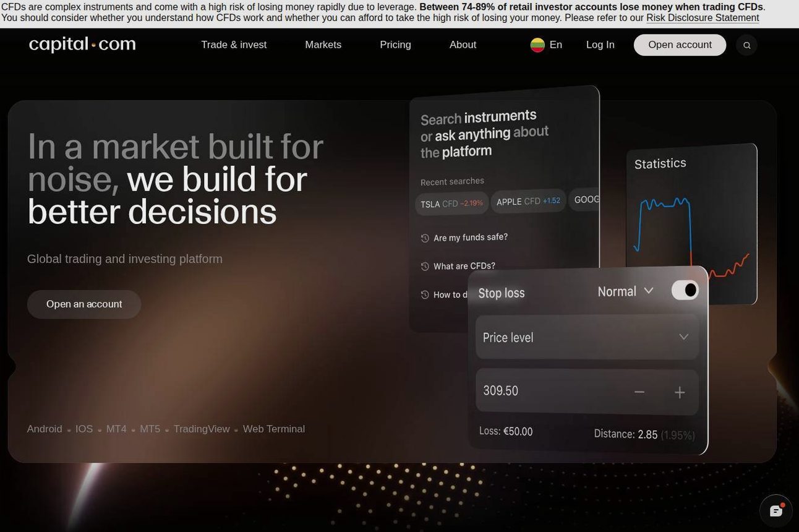Click the 'Distance: 2.85' value
This screenshot has width=799, height=532.
pyautogui.click(x=626, y=434)
